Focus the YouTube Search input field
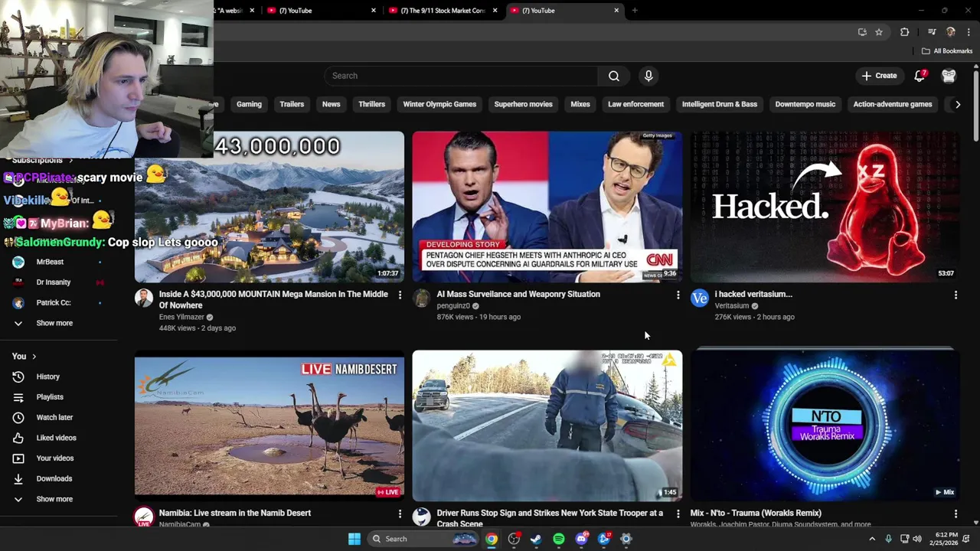 point(461,76)
